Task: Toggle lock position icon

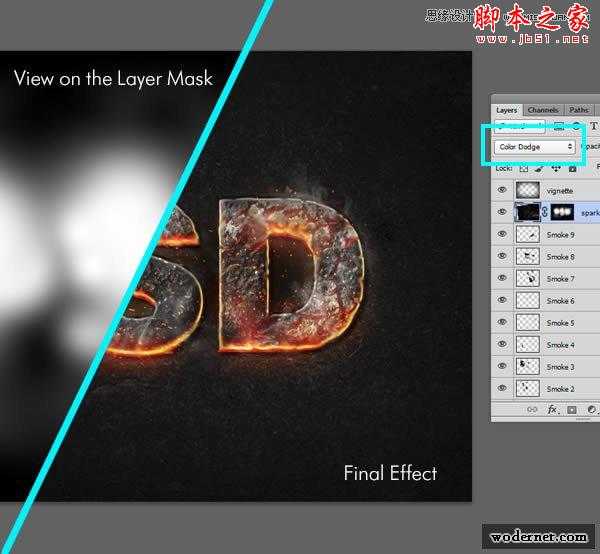Action: pyautogui.click(x=556, y=169)
